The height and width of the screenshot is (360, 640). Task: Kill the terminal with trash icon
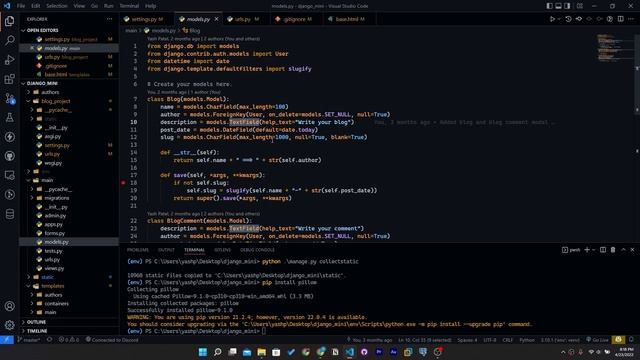coord(613,250)
